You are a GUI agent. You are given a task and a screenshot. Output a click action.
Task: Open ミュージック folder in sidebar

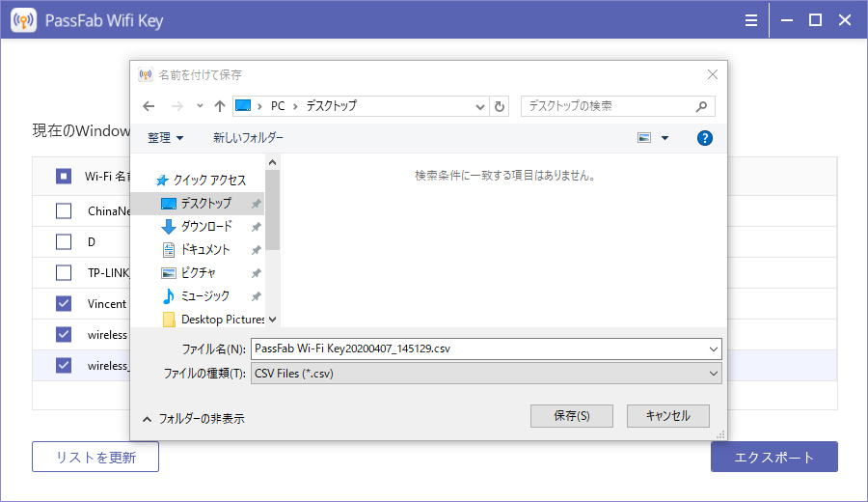pyautogui.click(x=204, y=296)
